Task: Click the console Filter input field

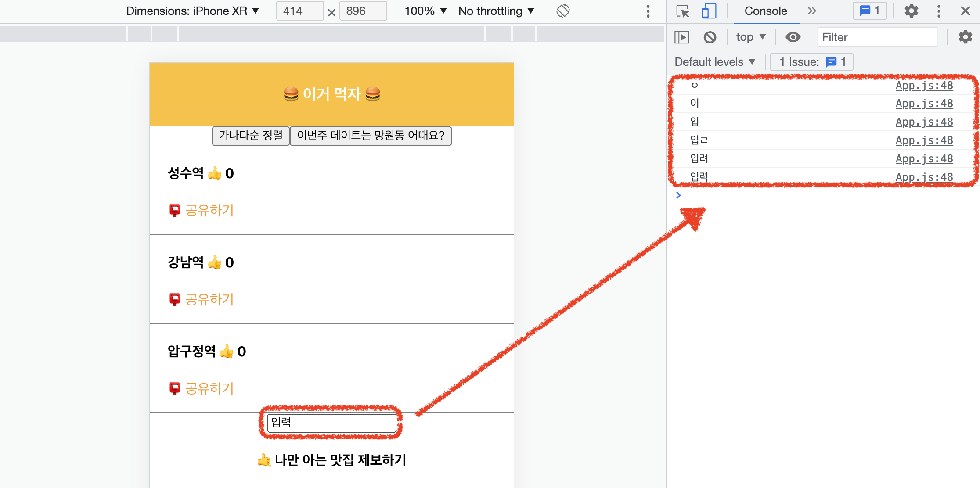Action: [x=877, y=37]
